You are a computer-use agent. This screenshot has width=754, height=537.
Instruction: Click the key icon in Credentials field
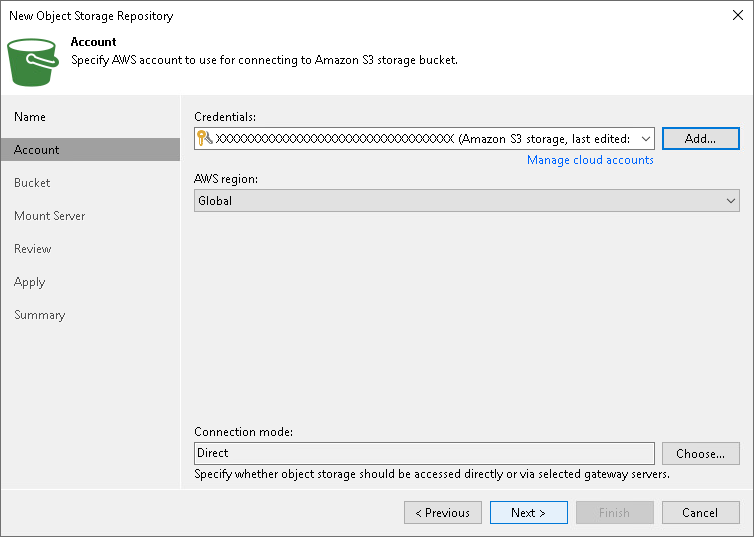tap(205, 138)
